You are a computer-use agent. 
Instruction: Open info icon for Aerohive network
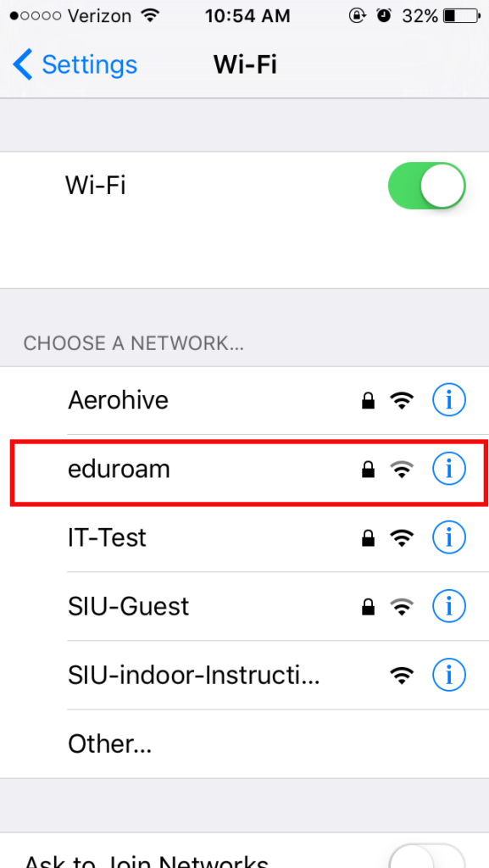click(448, 400)
